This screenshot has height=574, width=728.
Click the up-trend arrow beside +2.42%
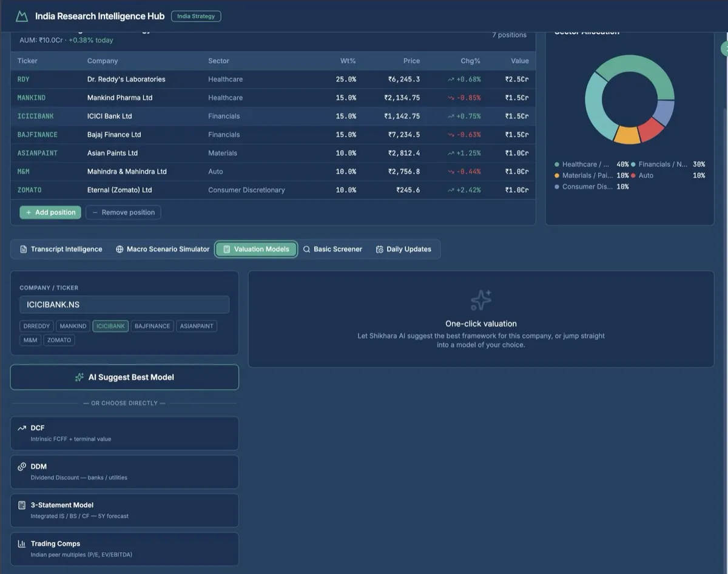coord(451,190)
